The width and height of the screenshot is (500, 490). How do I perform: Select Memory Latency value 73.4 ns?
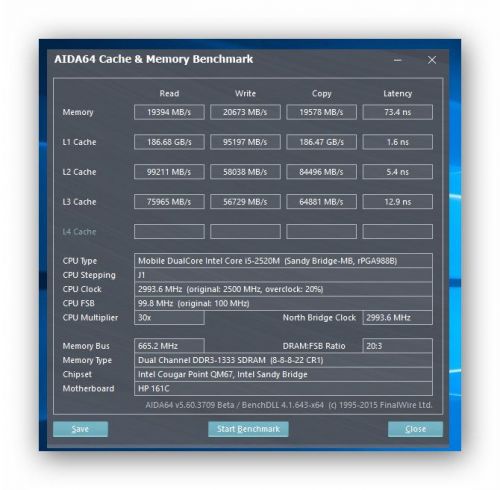(398, 112)
